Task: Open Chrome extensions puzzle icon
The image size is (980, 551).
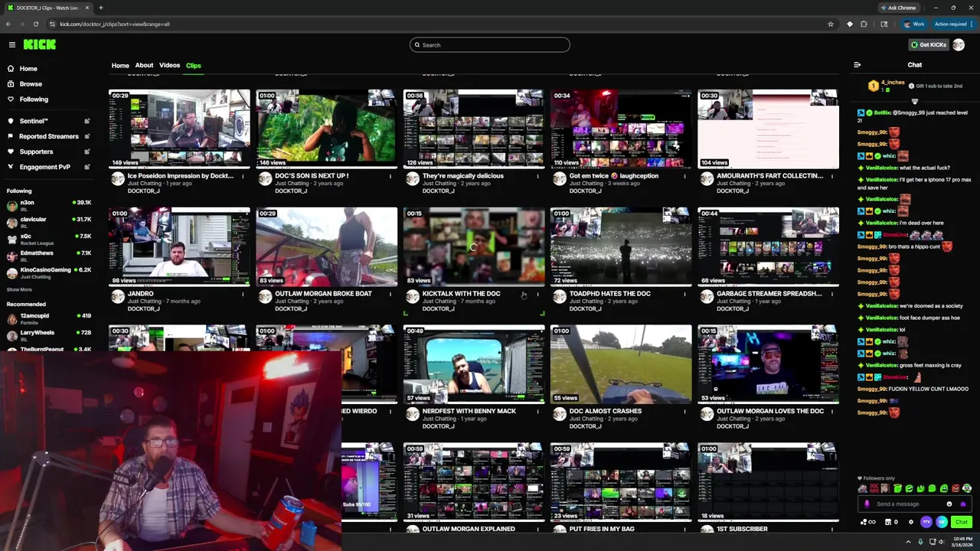Action: 864,24
